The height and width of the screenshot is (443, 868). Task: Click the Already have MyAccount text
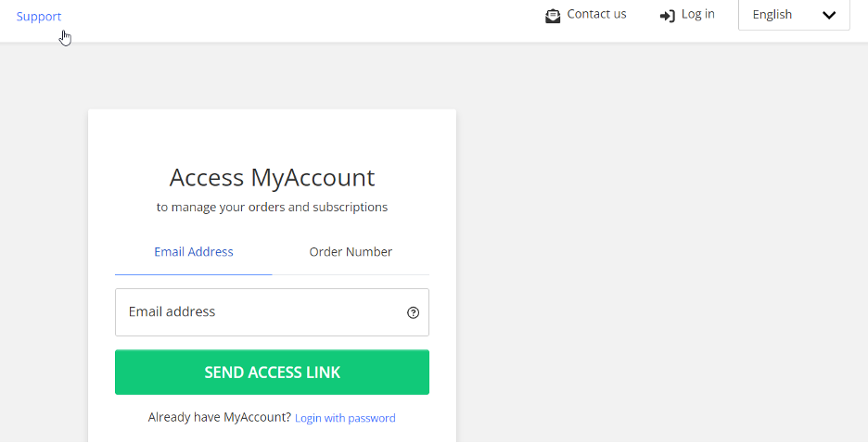point(219,418)
